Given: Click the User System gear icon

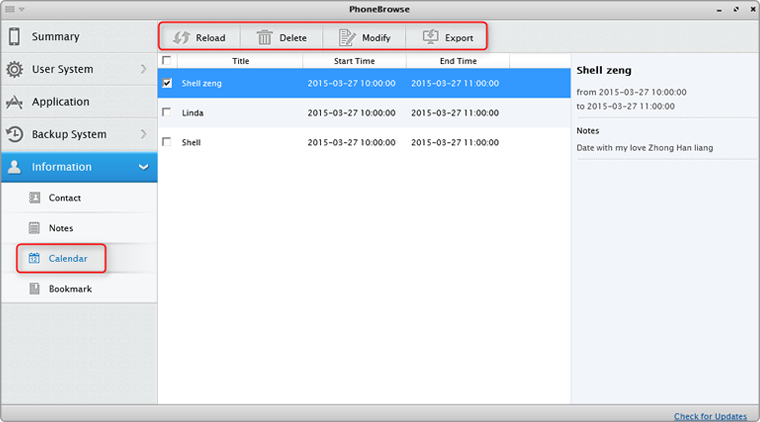Looking at the screenshot, I should click(15, 70).
